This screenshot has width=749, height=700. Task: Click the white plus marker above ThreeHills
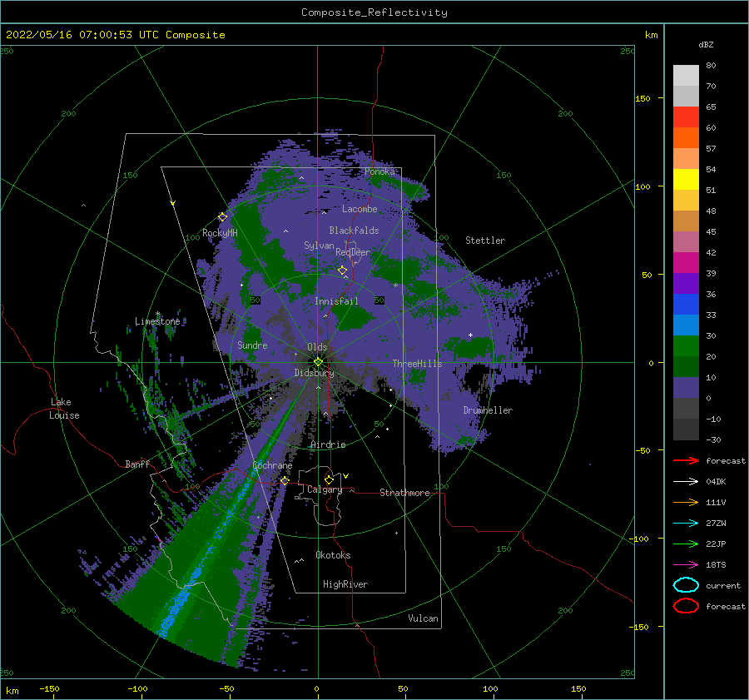(x=470, y=335)
